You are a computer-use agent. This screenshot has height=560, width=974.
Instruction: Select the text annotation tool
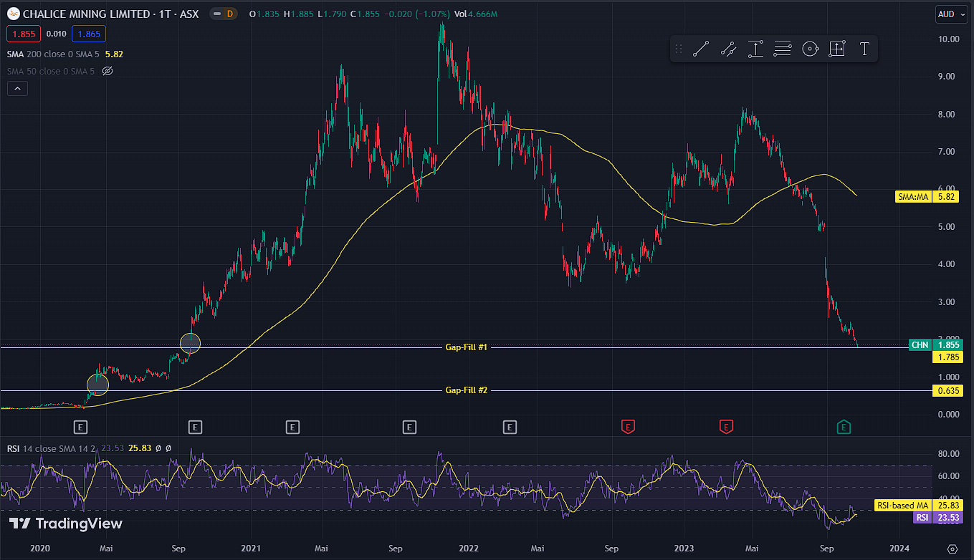click(864, 49)
